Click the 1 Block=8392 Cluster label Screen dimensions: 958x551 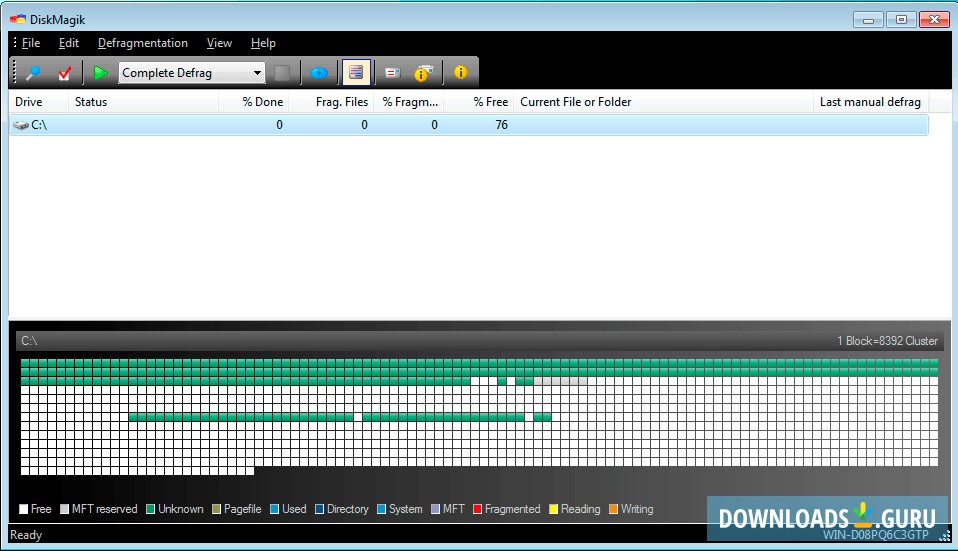pyautogui.click(x=887, y=341)
